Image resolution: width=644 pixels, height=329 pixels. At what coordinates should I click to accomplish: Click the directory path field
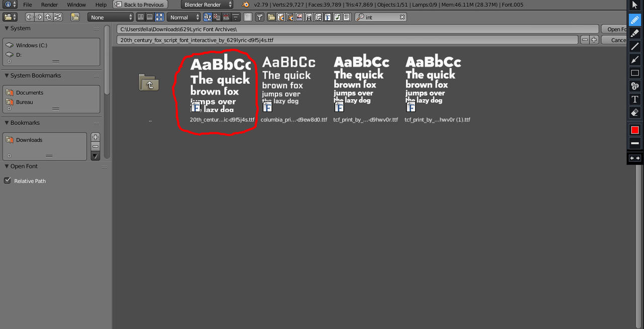point(358,29)
